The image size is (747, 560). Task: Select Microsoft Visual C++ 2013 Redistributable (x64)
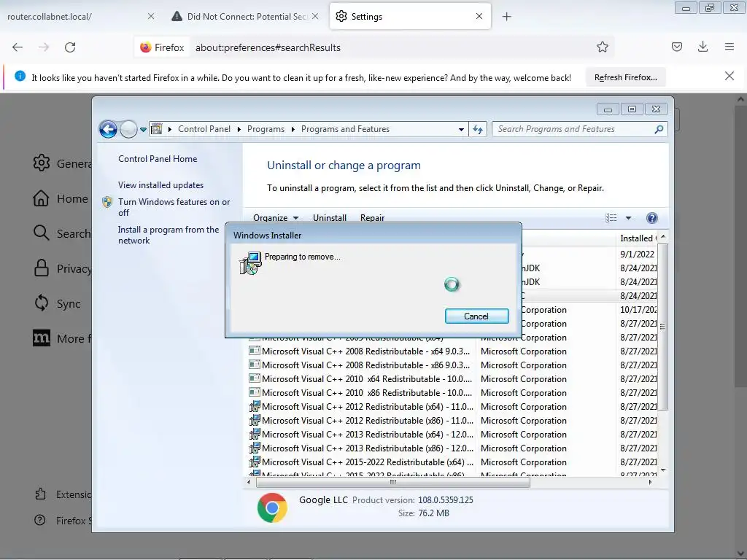365,435
